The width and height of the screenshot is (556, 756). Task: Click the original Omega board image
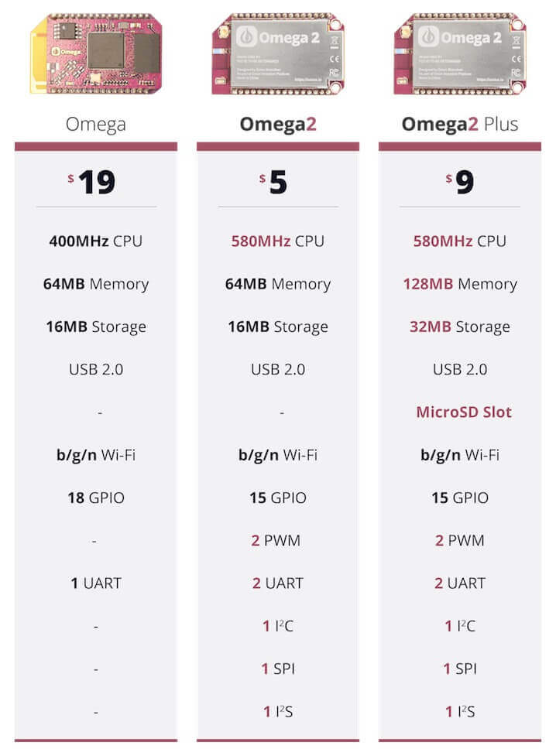click(96, 53)
